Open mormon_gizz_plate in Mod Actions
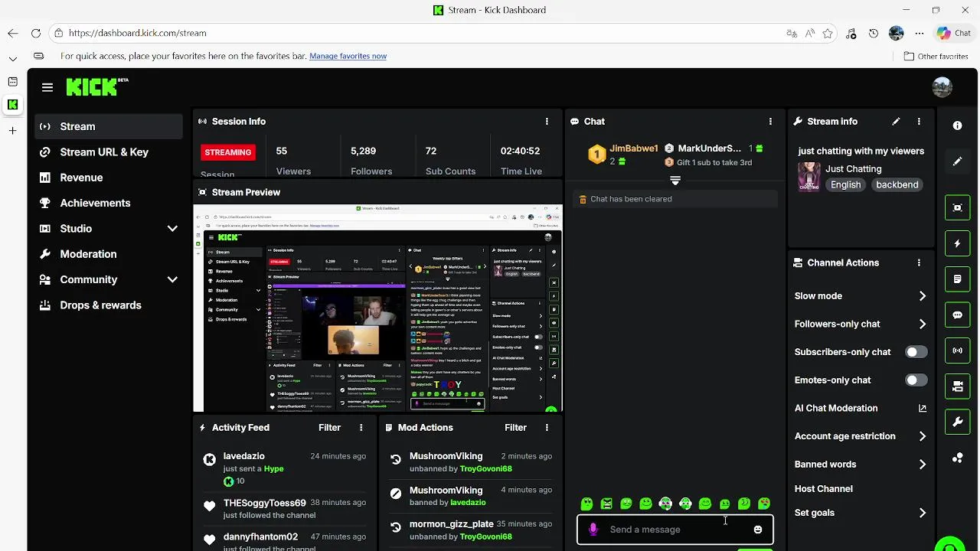This screenshot has width=980, height=551. coord(451,524)
